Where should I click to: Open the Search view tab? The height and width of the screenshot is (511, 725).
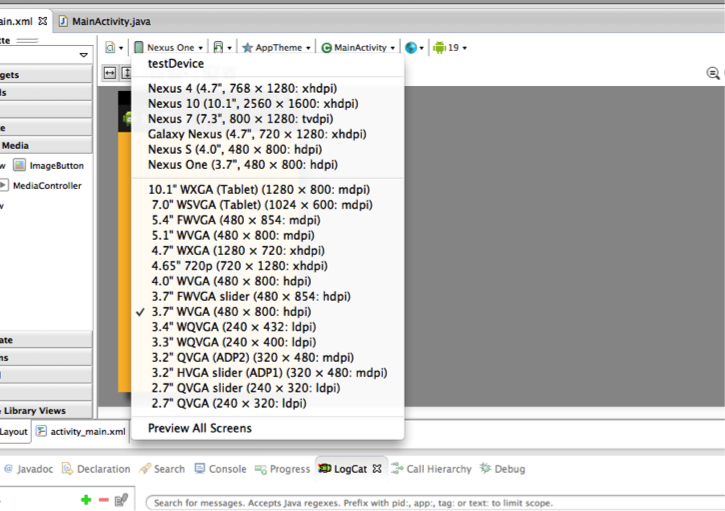click(162, 469)
